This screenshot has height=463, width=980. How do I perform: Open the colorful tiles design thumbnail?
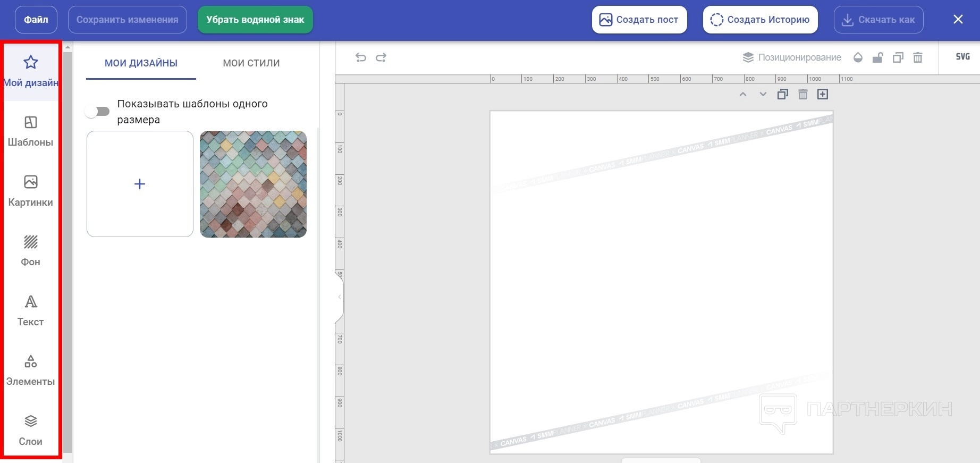pos(253,184)
